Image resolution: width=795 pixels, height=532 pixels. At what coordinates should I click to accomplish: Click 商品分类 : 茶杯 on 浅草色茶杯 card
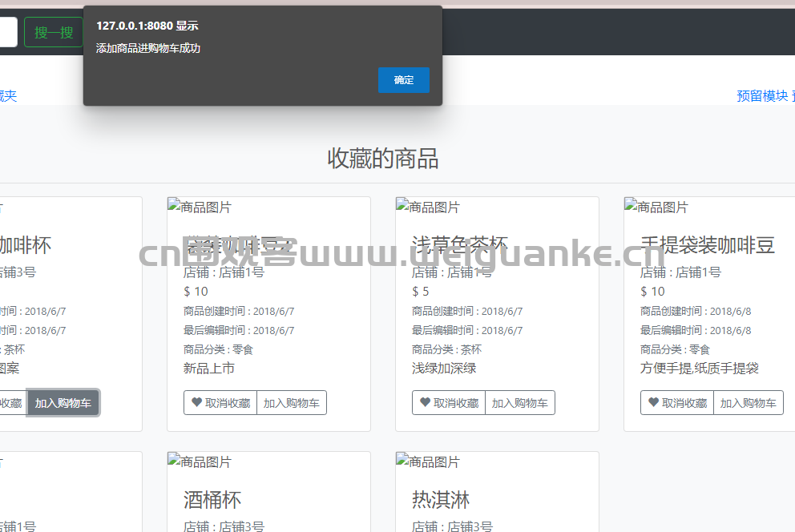point(446,349)
